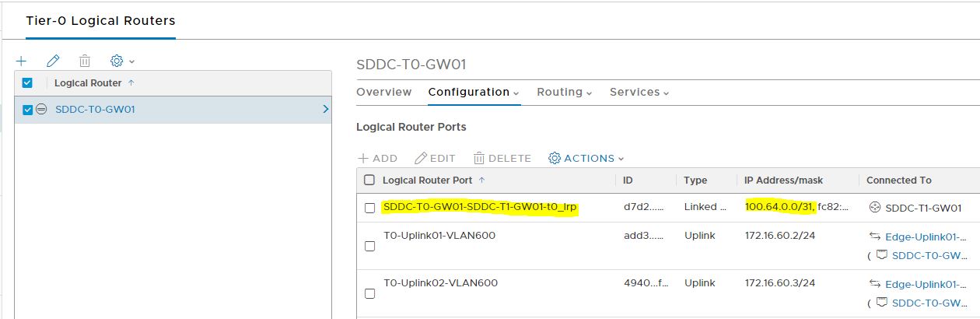This screenshot has width=980, height=319.
Task: Select the Tier-0 Logical Routers tab
Action: coord(100,21)
